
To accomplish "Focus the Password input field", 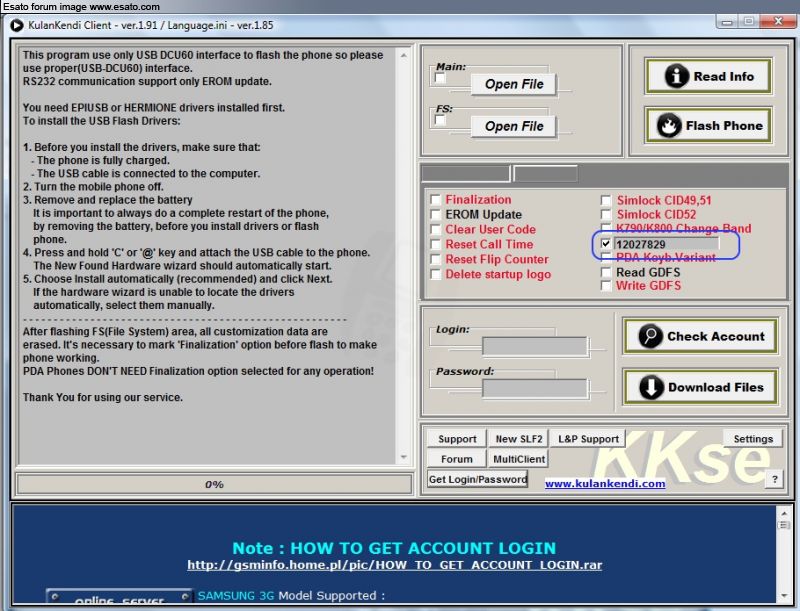I will tap(535, 389).
